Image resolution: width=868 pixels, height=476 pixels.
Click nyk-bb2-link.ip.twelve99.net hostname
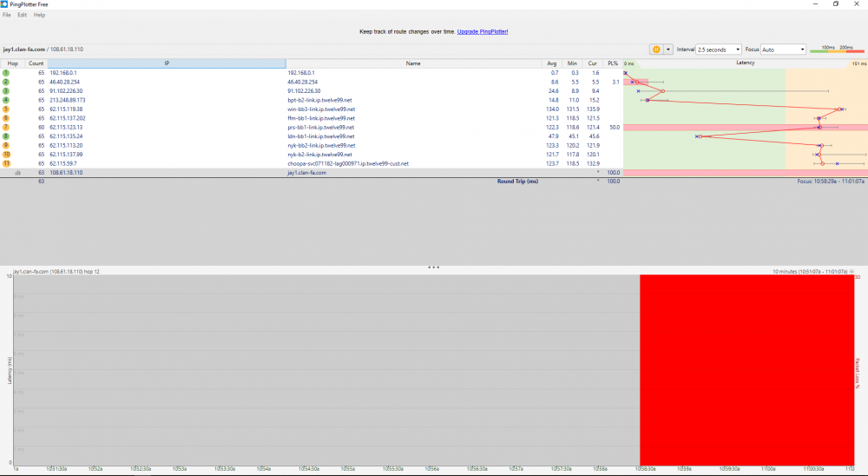tap(321, 146)
